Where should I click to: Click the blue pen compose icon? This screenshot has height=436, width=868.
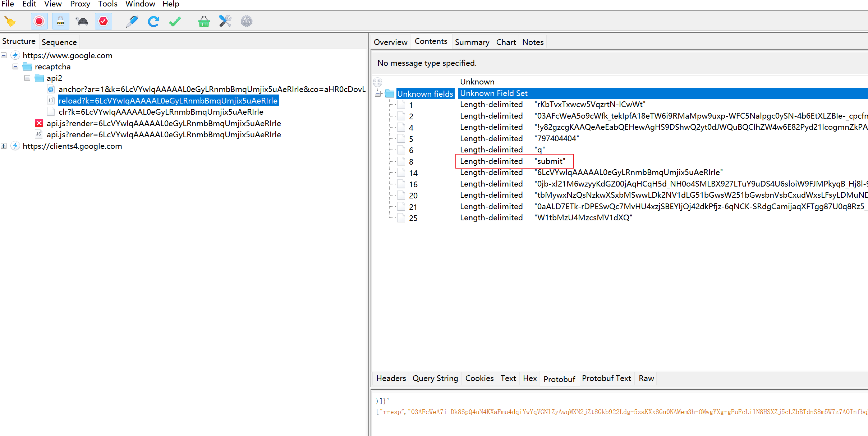(x=132, y=22)
